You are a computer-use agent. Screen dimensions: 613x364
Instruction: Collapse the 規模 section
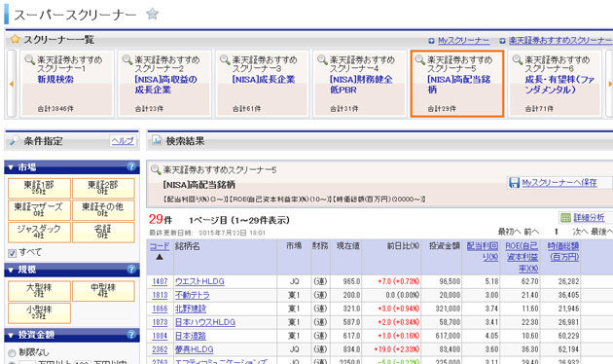point(11,270)
